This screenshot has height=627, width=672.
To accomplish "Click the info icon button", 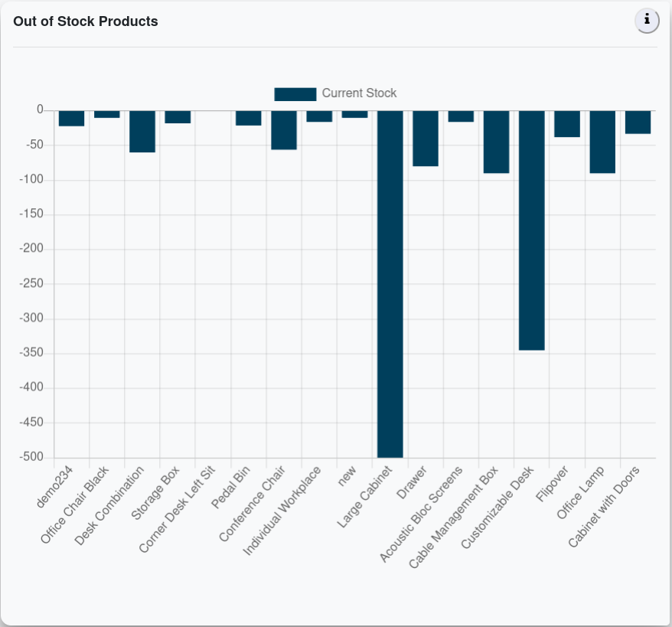I will pyautogui.click(x=647, y=21).
